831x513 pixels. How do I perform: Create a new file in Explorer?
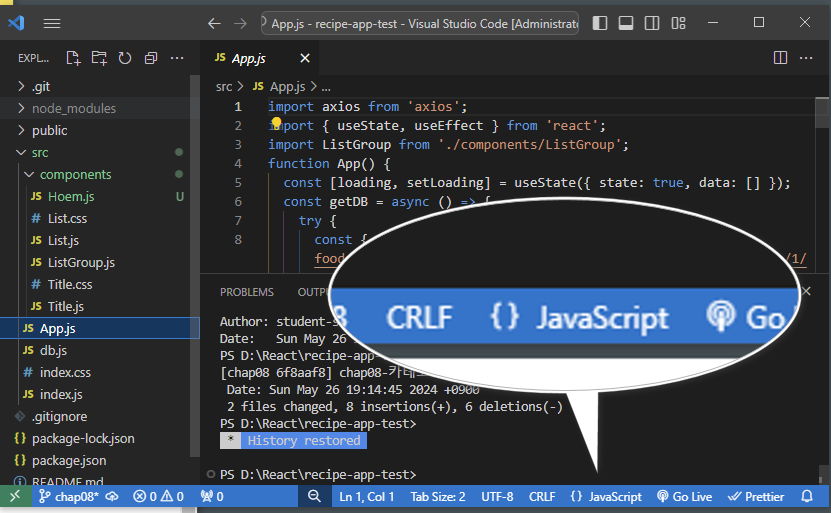click(73, 58)
